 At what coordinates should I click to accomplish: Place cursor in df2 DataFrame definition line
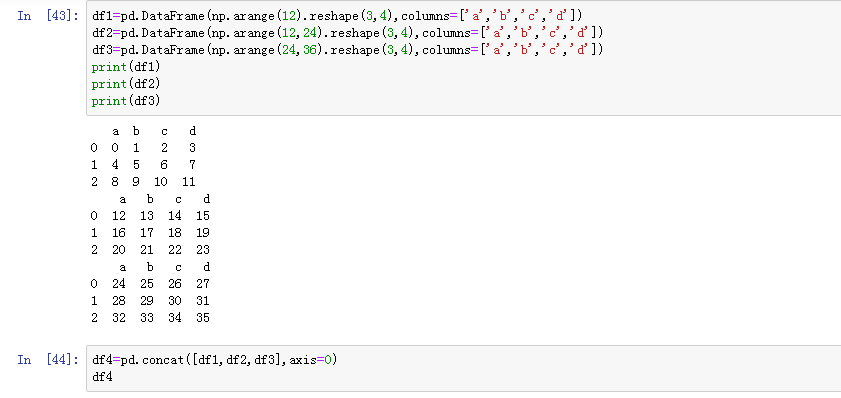[x=348, y=33]
